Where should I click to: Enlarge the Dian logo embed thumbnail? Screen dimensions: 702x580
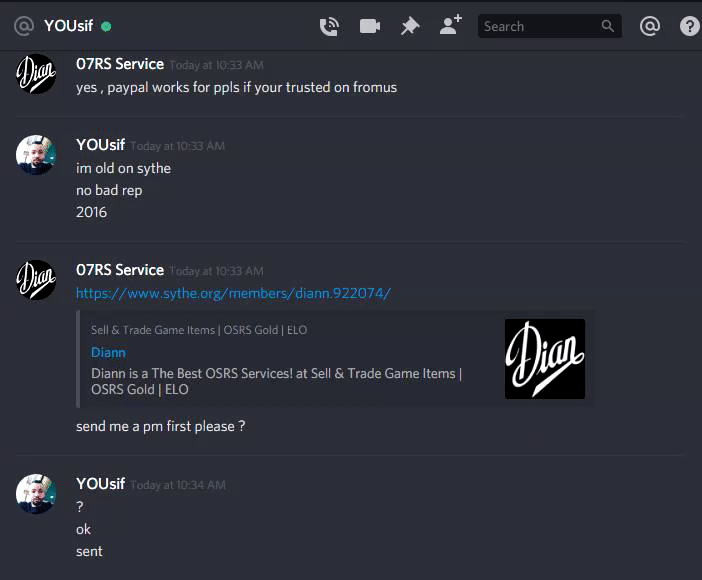(545, 359)
